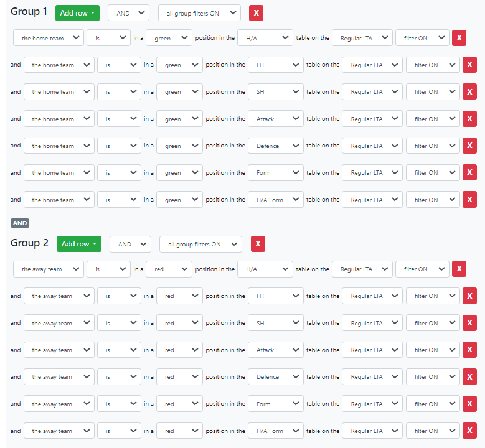The height and width of the screenshot is (448, 485).
Task: Toggle filter ON dropdown in Group 2 H/A Form row
Action: [433, 431]
